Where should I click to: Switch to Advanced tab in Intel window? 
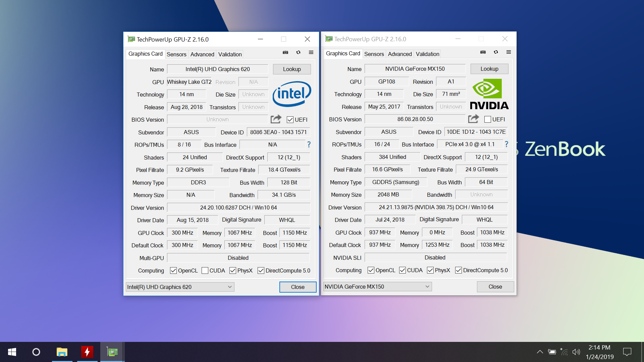202,54
